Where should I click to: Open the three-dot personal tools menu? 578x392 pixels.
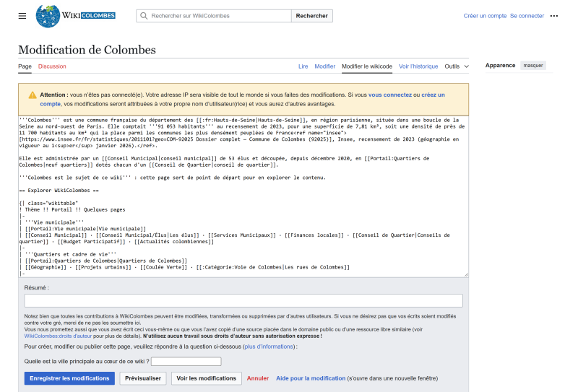pos(553,16)
